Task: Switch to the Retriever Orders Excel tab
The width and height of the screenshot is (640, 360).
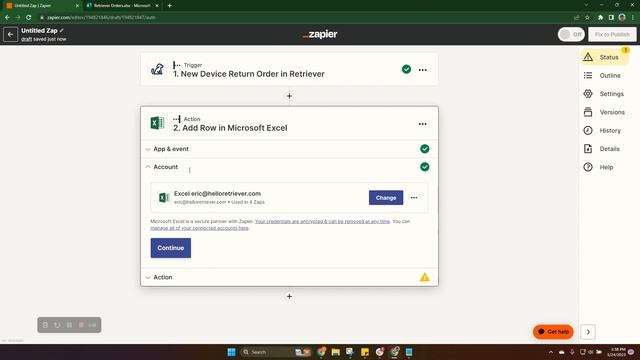Action: coord(122,6)
